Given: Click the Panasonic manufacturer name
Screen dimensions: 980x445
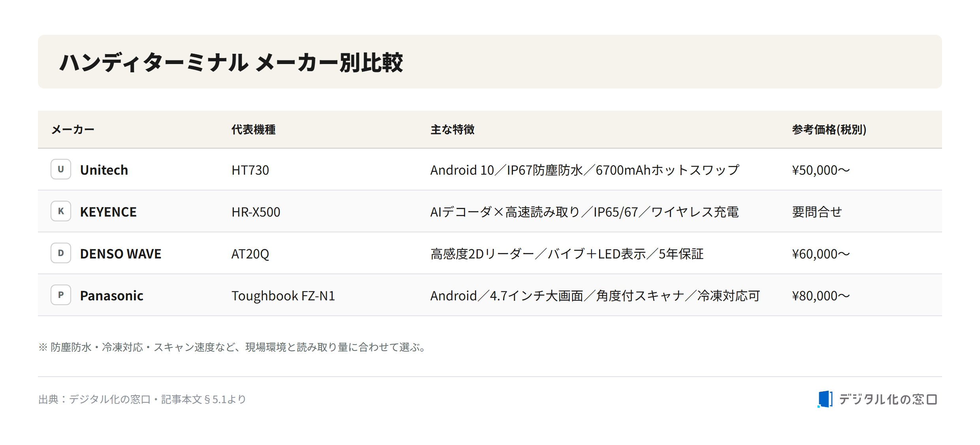Looking at the screenshot, I should [x=111, y=296].
